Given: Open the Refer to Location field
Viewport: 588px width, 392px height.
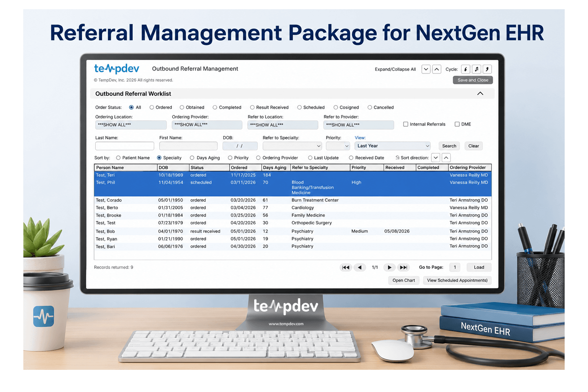Looking at the screenshot, I should point(283,125).
